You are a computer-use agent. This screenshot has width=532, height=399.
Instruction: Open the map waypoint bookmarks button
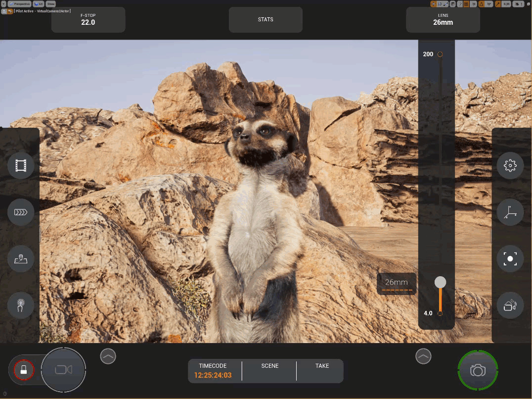click(x=21, y=258)
